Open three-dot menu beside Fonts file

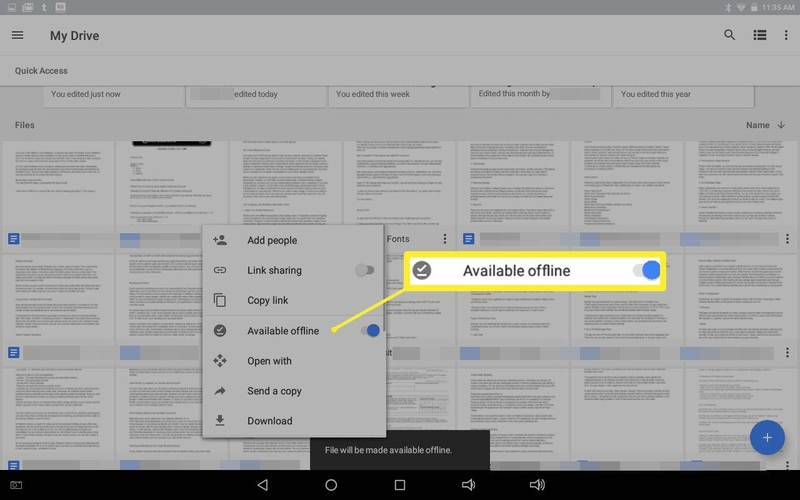pos(445,239)
